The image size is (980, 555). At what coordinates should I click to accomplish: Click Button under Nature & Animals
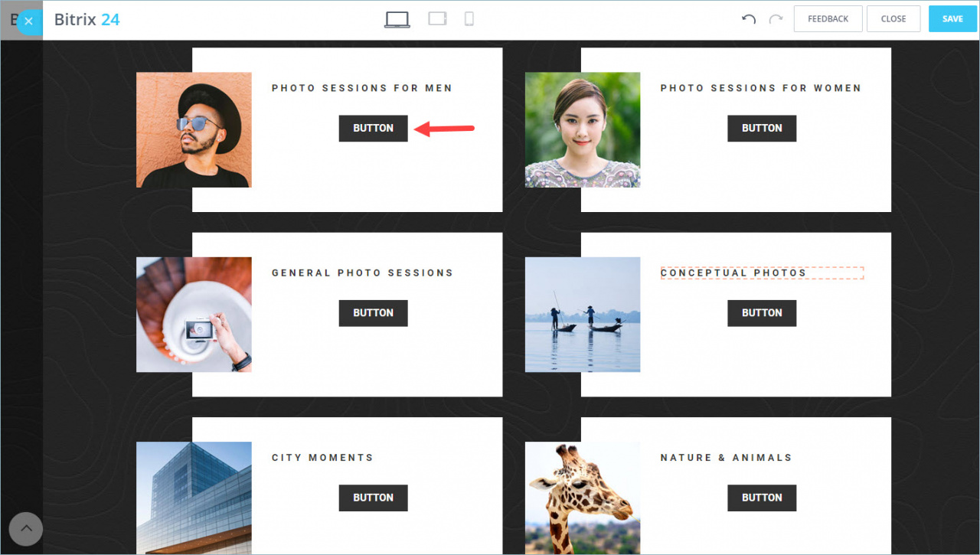[762, 498]
